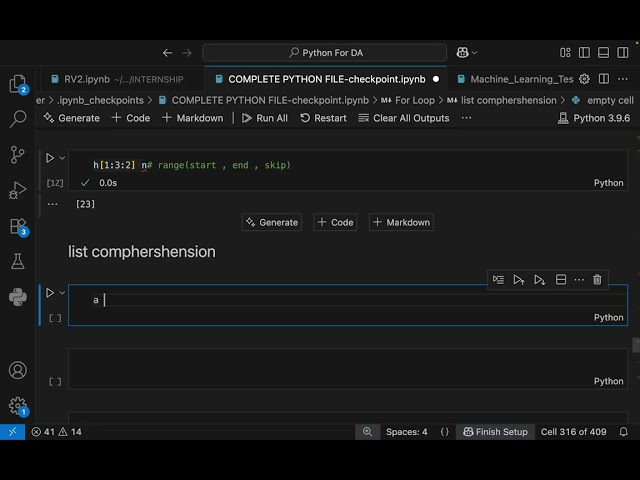Open the Testing flask view
The height and width of the screenshot is (480, 640).
[x=17, y=261]
